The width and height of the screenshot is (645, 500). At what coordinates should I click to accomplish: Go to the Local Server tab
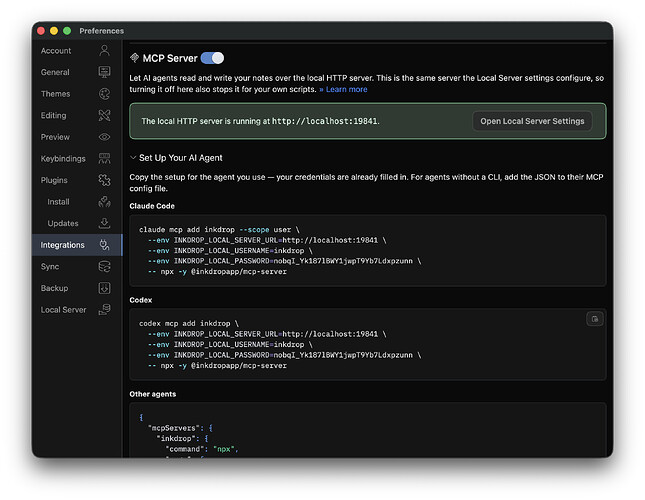click(x=77, y=310)
